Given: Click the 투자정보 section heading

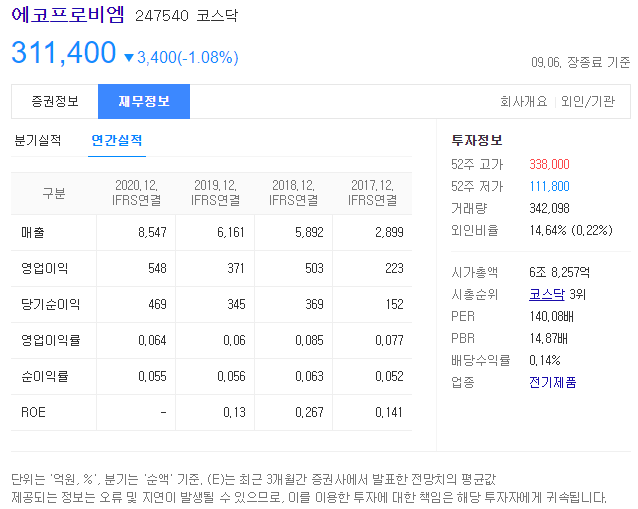Looking at the screenshot, I should click(477, 140).
